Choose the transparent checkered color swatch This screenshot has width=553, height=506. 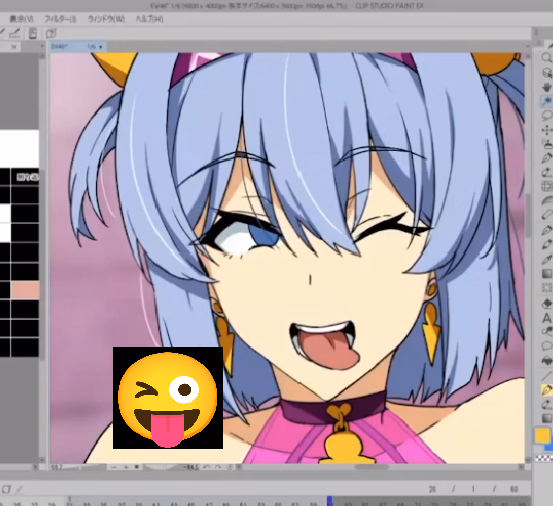(x=544, y=458)
